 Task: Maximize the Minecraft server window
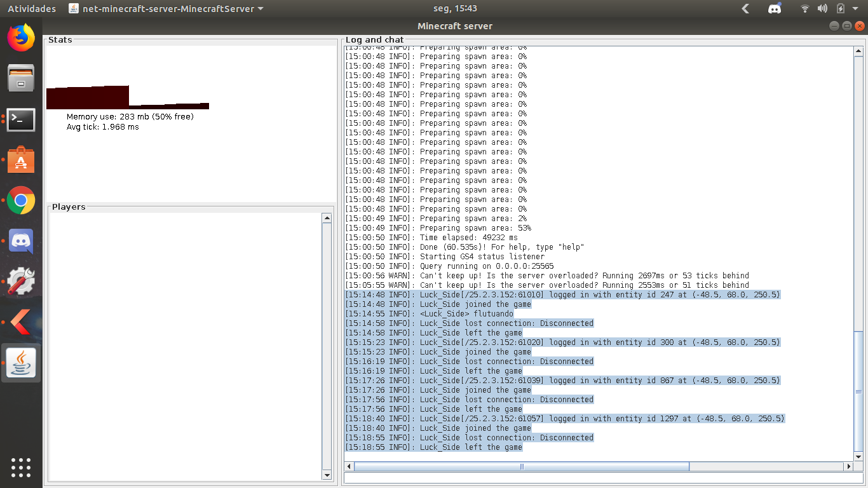[847, 26]
